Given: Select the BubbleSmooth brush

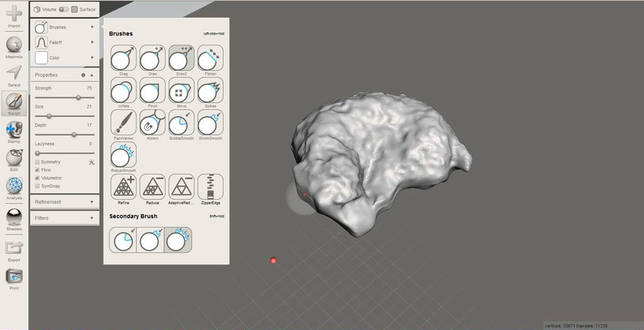Looking at the screenshot, I should [181, 122].
